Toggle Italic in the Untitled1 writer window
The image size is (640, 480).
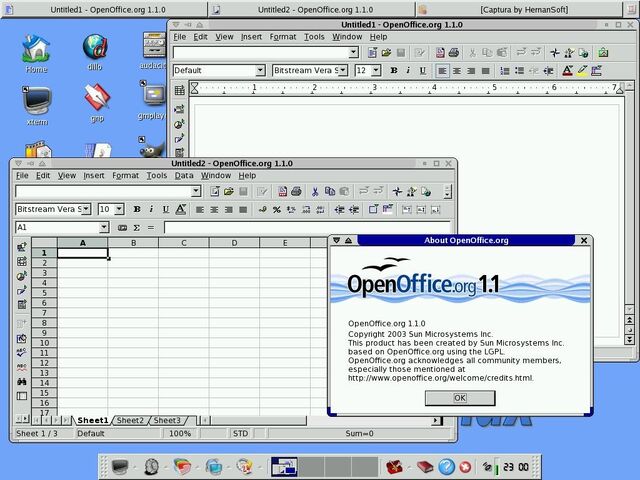pyautogui.click(x=408, y=71)
